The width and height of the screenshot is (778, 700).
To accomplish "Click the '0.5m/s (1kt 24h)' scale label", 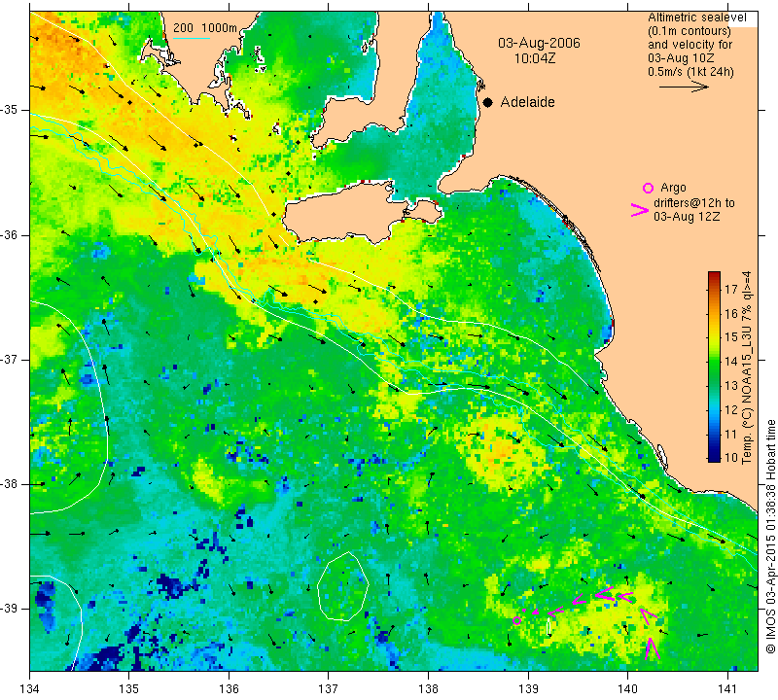I will [690, 71].
